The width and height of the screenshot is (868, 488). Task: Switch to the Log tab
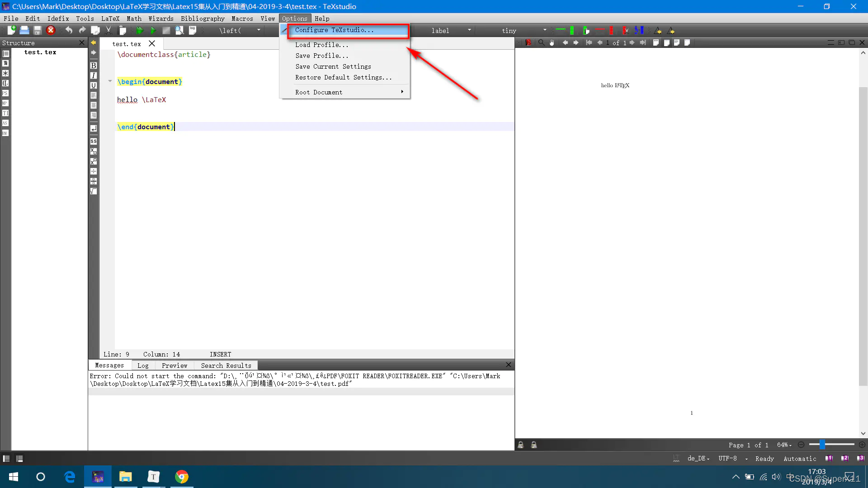click(x=143, y=366)
